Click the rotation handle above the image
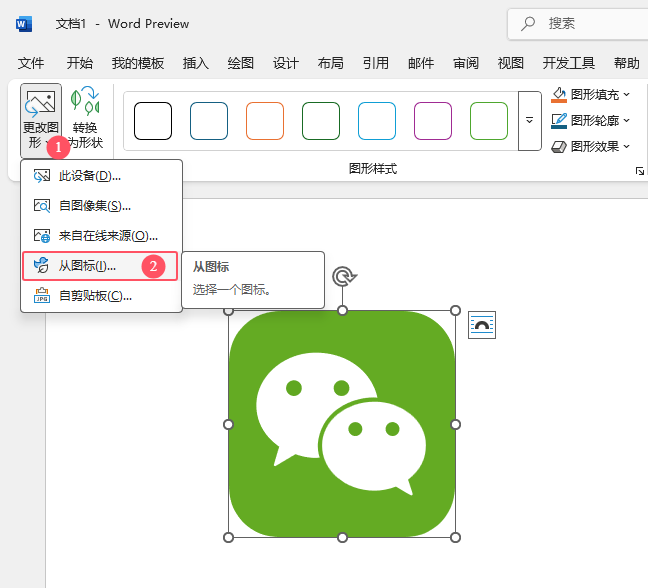The width and height of the screenshot is (648, 588). pyautogui.click(x=343, y=276)
